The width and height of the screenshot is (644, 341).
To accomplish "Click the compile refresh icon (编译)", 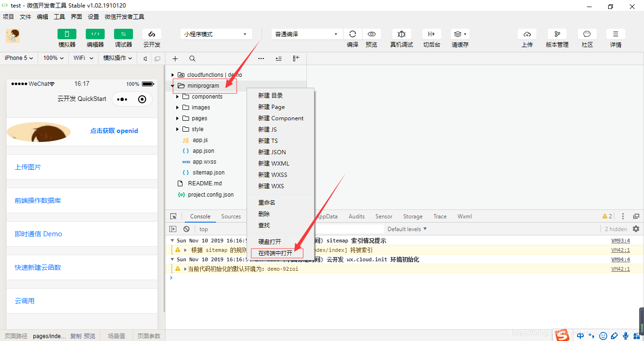I will point(353,34).
